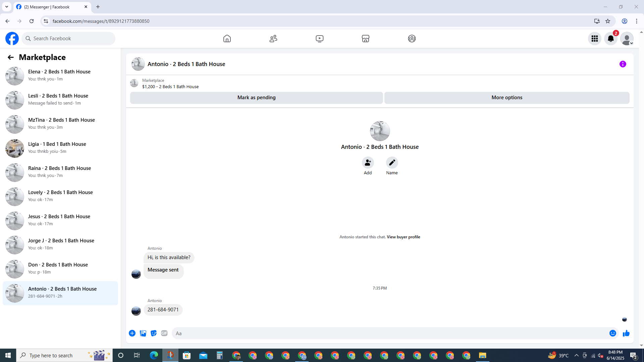Open more actions plus icon in composer
The width and height of the screenshot is (644, 362).
[x=132, y=333]
